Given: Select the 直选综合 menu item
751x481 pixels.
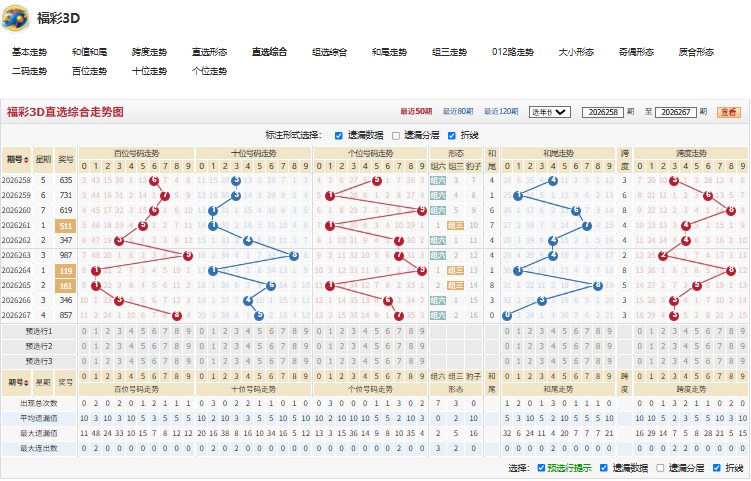Looking at the screenshot, I should (270, 52).
